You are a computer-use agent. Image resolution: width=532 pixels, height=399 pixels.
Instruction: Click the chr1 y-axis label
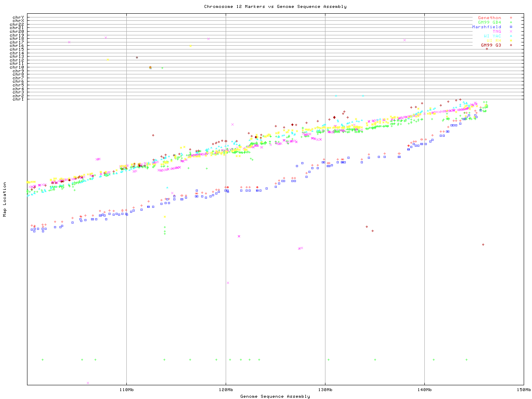[18, 99]
